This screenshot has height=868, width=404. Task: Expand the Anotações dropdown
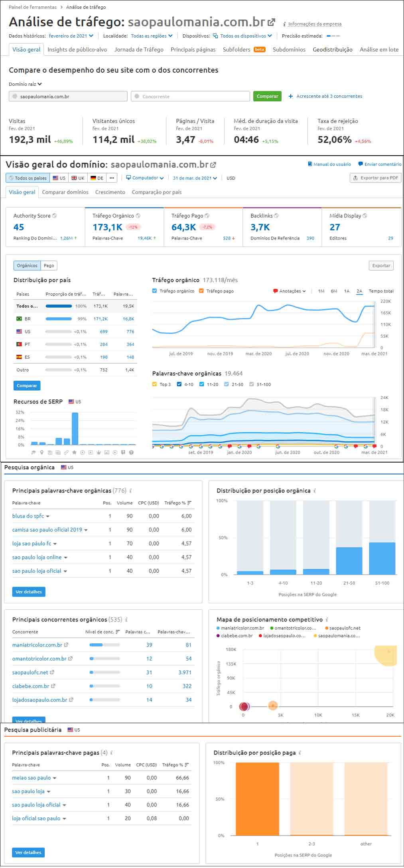click(x=290, y=291)
